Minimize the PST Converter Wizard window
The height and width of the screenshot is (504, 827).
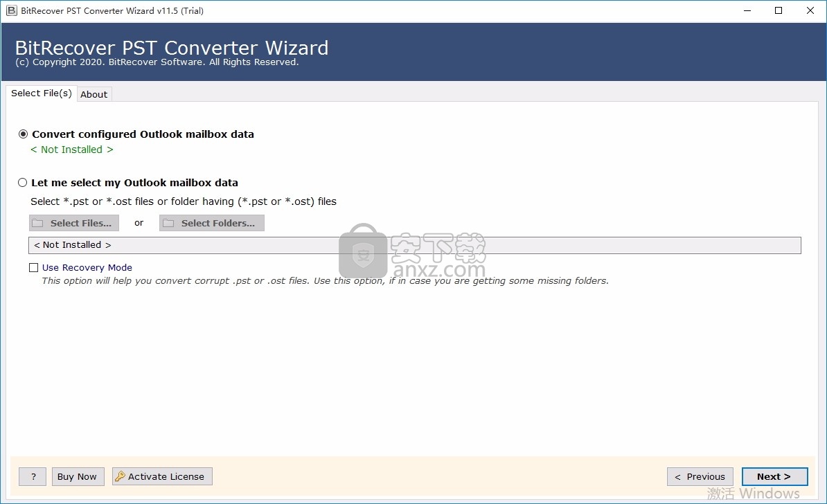click(x=747, y=10)
